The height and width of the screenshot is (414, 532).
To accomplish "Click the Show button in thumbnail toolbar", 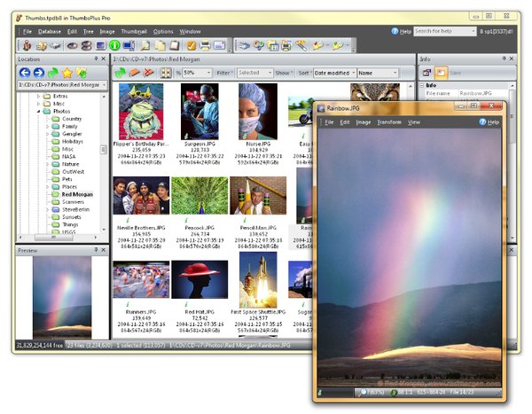I will tap(284, 72).
